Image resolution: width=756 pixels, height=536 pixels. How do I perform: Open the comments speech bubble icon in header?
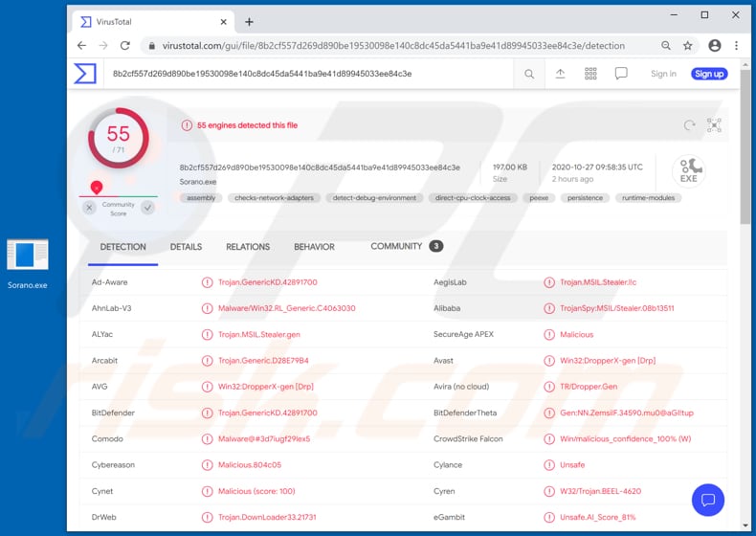[621, 74]
